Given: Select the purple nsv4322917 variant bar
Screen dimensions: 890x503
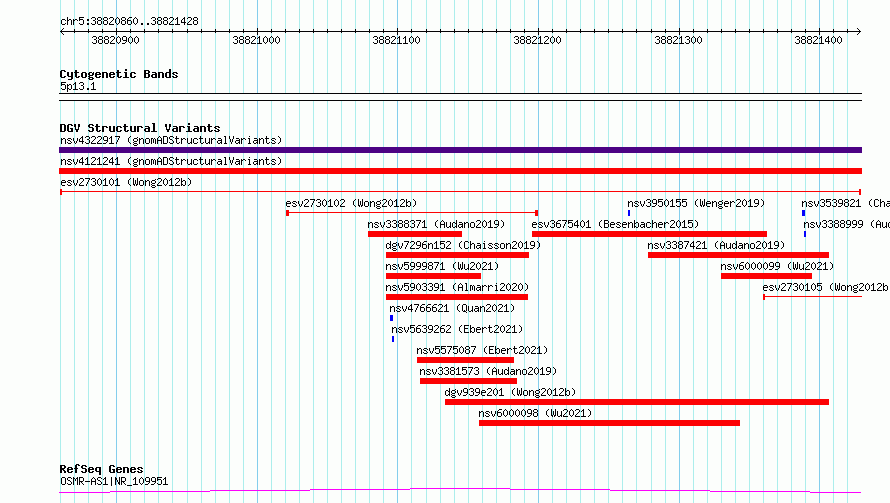Looking at the screenshot, I should point(460,150).
